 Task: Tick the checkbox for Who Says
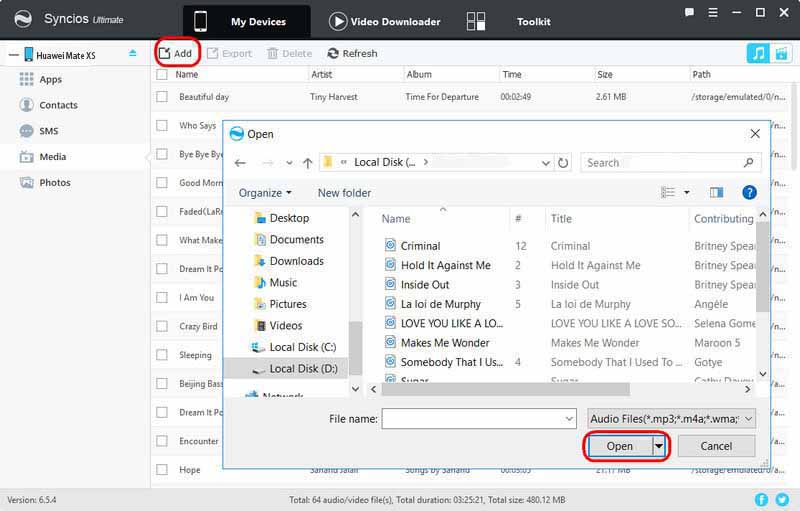point(162,125)
